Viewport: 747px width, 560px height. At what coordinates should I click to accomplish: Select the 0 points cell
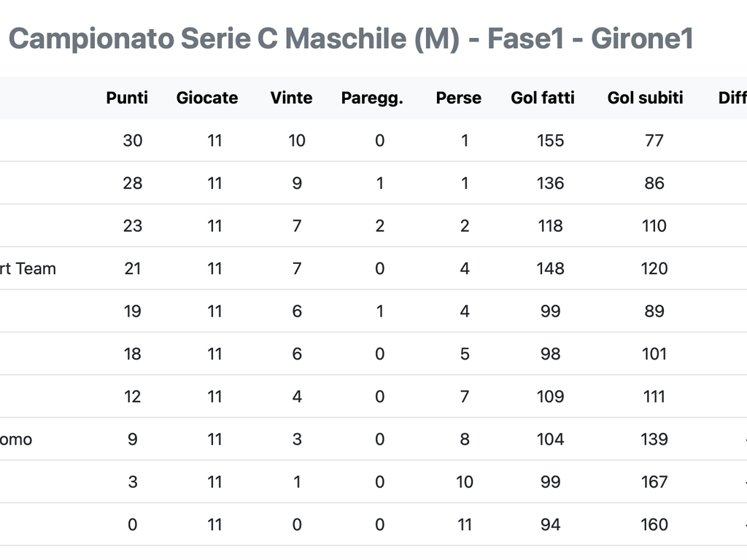[x=133, y=525]
